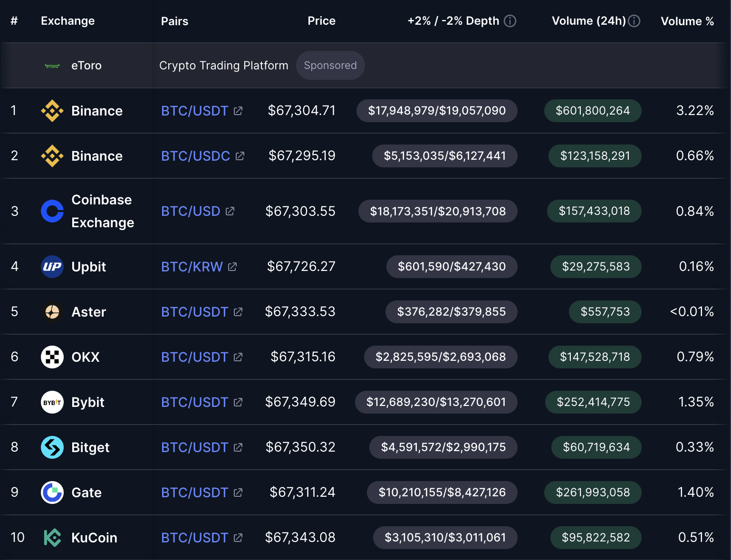This screenshot has width=731, height=560.
Task: Click the KuCoin exchange logo
Action: point(52,538)
